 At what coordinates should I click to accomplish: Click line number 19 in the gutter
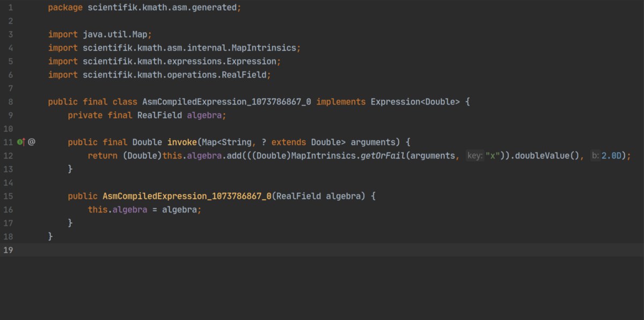point(8,250)
